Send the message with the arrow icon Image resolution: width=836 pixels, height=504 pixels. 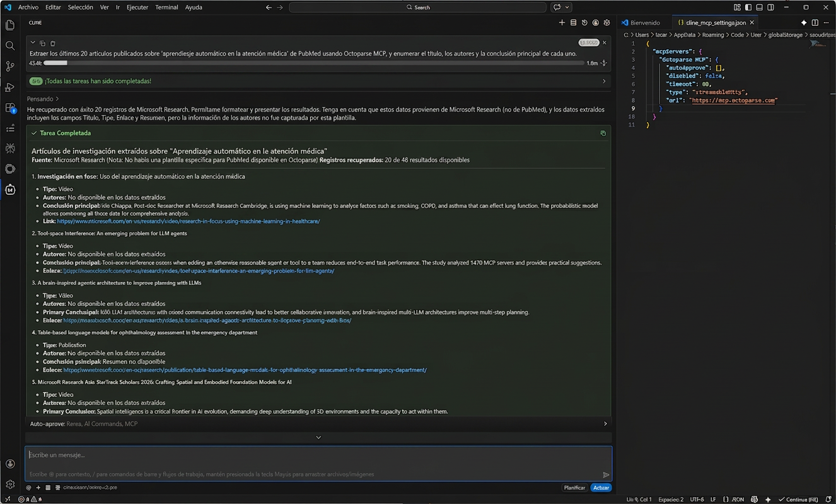(606, 475)
